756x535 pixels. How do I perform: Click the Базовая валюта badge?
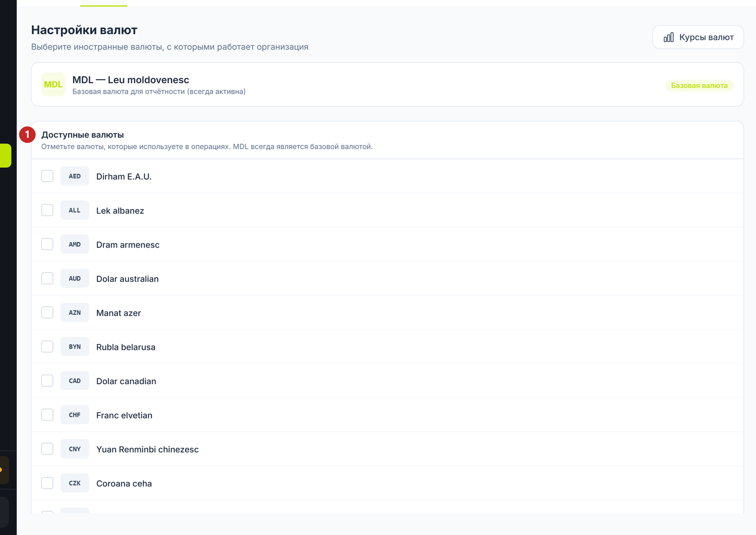click(699, 86)
